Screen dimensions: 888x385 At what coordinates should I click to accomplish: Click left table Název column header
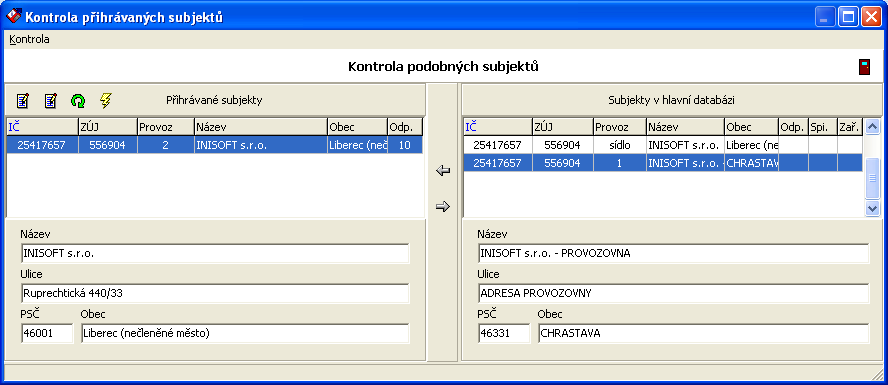pos(261,127)
